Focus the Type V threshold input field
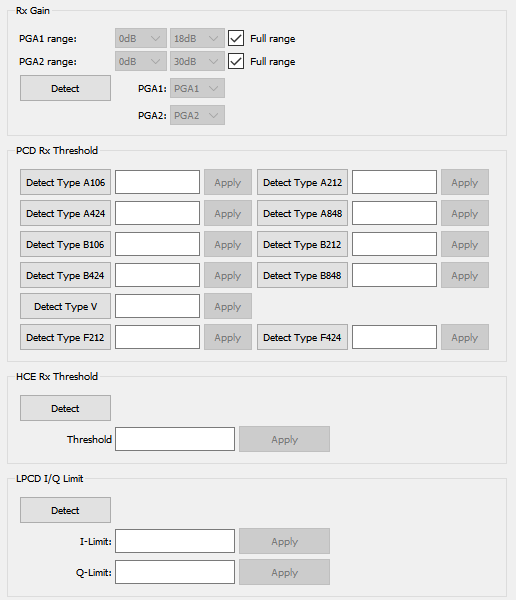This screenshot has height=600, width=516. tap(157, 306)
